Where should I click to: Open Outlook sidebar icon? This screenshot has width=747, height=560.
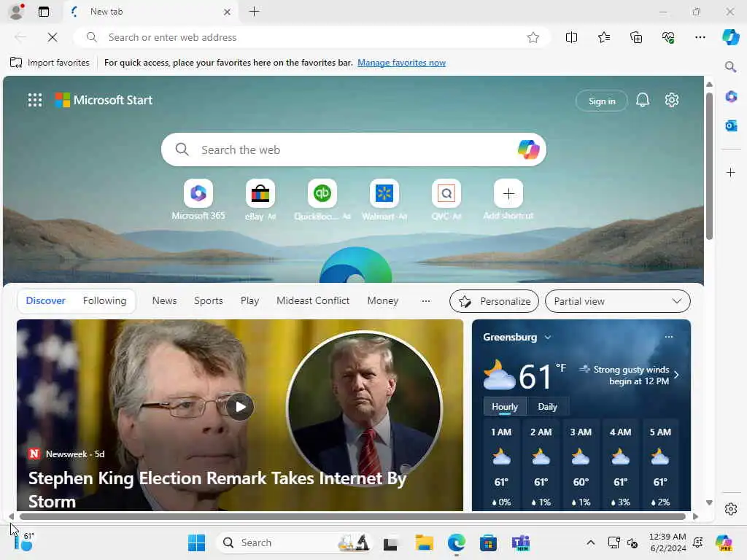pos(731,125)
